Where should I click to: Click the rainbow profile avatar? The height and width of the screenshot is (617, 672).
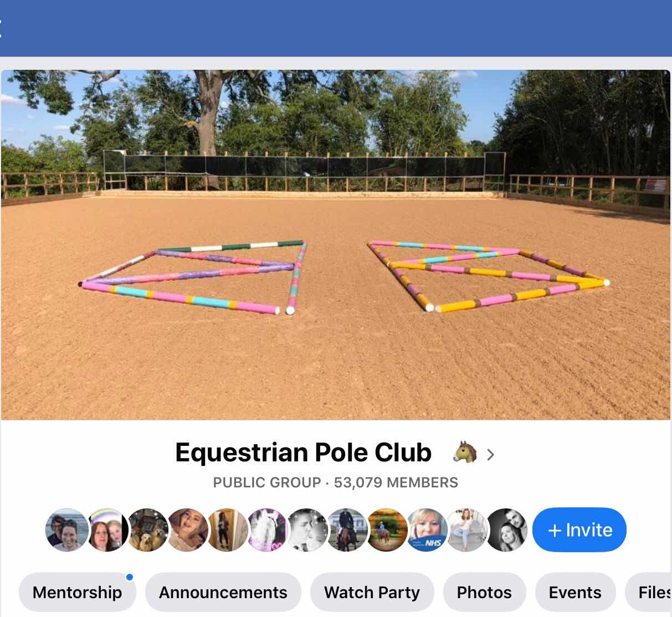107,530
